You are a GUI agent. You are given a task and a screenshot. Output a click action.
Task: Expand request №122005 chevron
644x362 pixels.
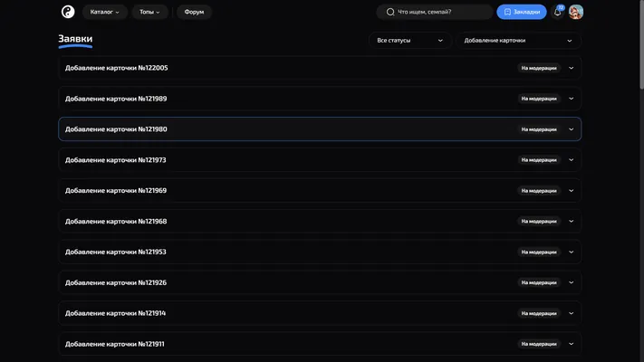[x=571, y=68]
